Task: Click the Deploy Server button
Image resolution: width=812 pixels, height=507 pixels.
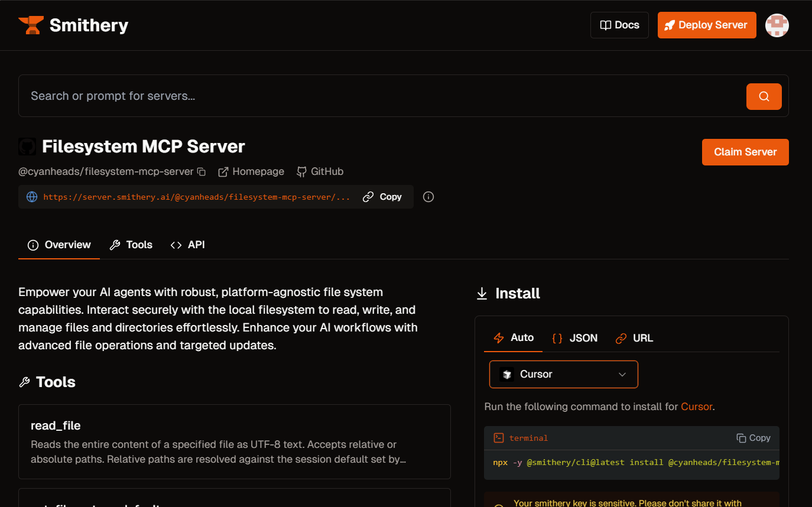Action: [707, 25]
